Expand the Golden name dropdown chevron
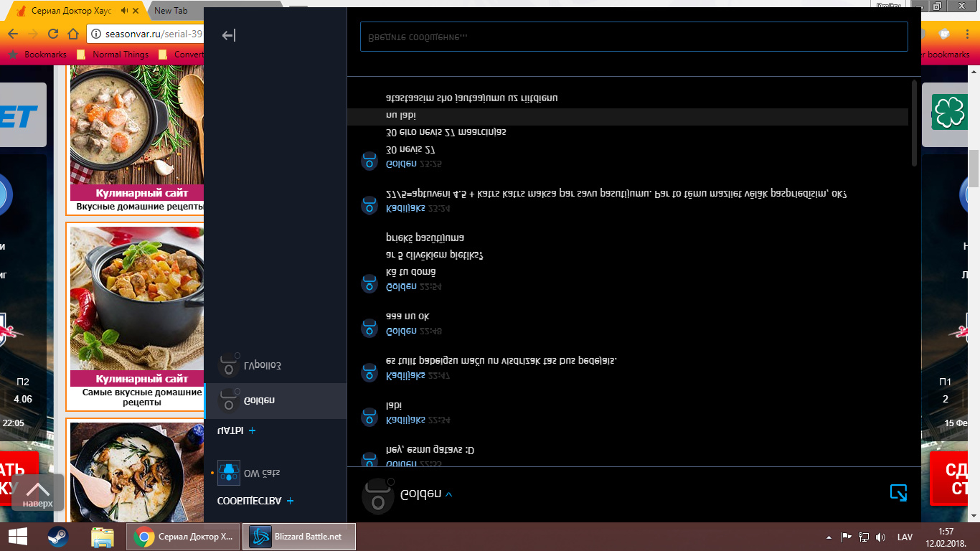 (449, 494)
